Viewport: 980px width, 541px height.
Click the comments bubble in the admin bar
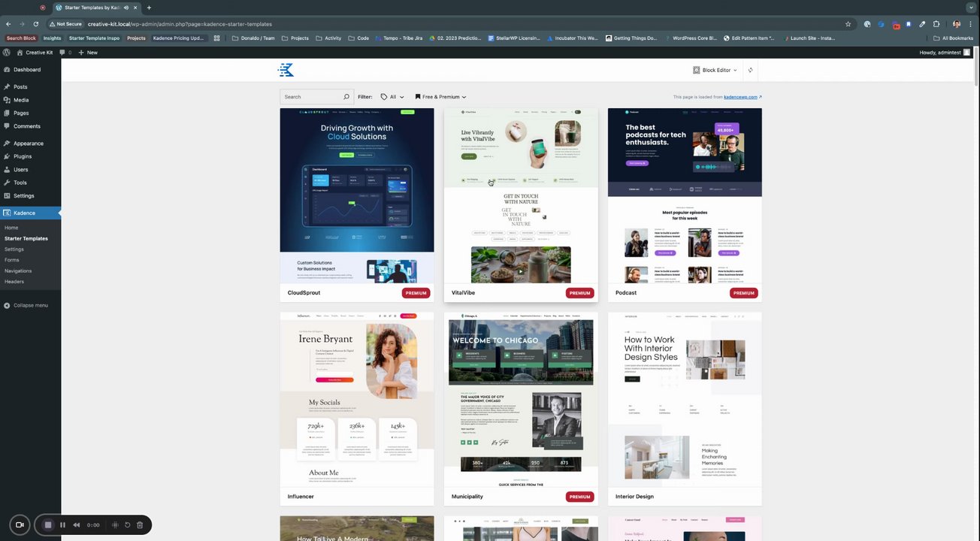click(65, 53)
